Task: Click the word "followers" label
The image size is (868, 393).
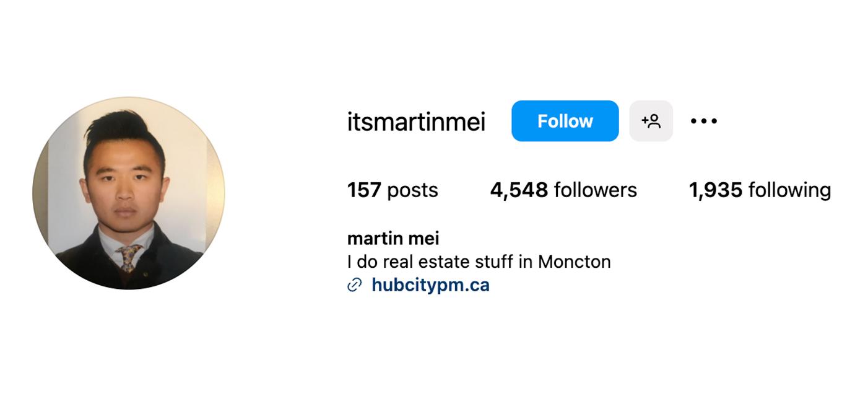Action: (595, 190)
